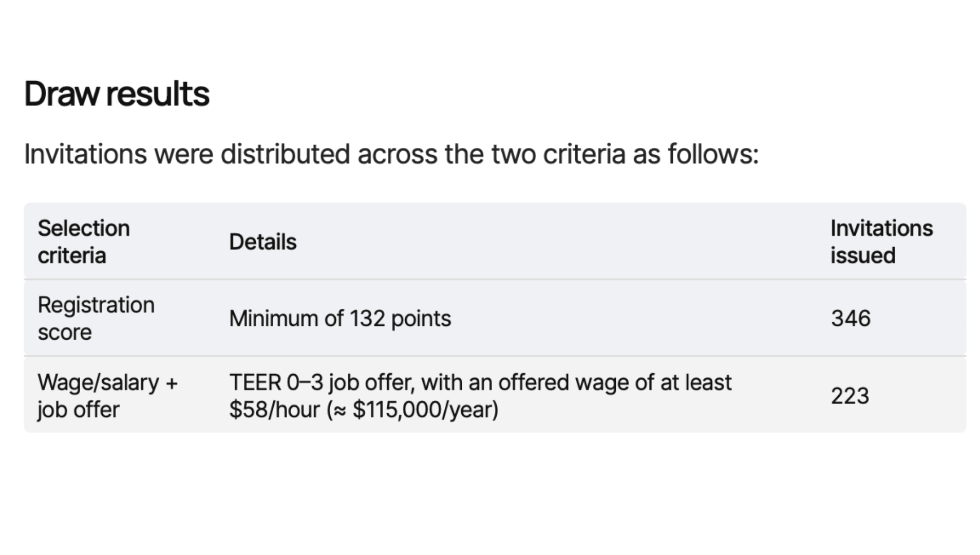Click the Invitations issued column header

881,242
